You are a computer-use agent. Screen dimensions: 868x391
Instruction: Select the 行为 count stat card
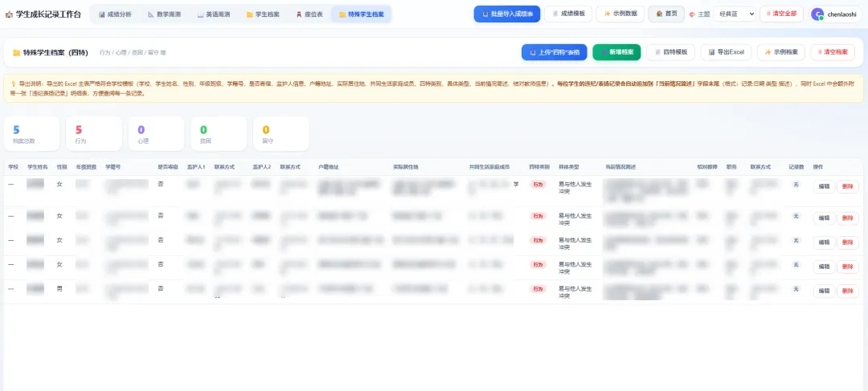point(94,134)
